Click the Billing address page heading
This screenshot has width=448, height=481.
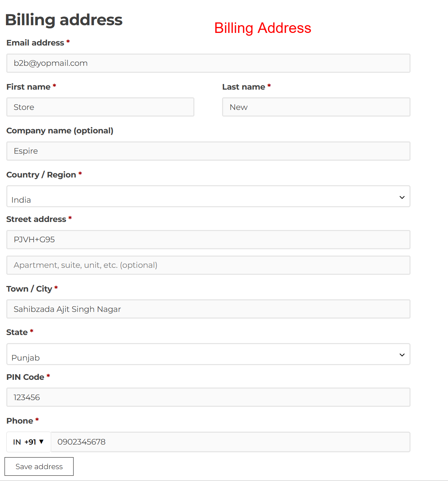click(64, 20)
